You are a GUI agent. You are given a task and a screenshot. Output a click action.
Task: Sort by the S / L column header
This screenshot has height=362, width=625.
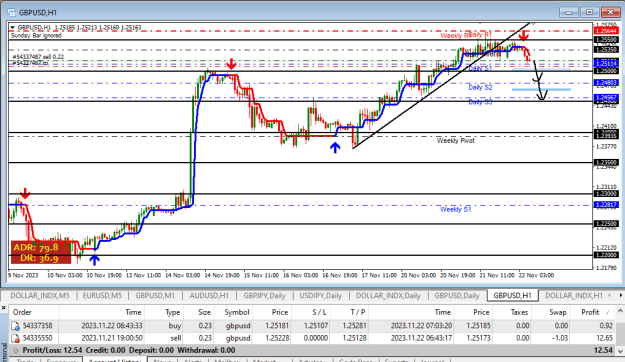point(311,312)
